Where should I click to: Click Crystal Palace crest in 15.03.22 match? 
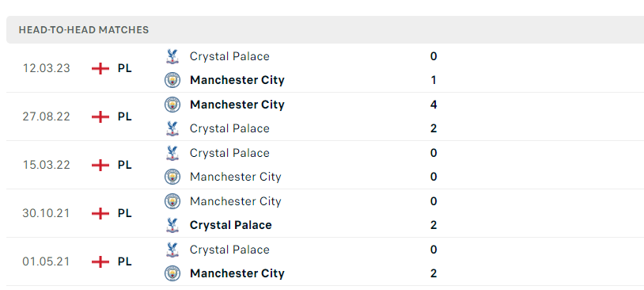pos(172,153)
